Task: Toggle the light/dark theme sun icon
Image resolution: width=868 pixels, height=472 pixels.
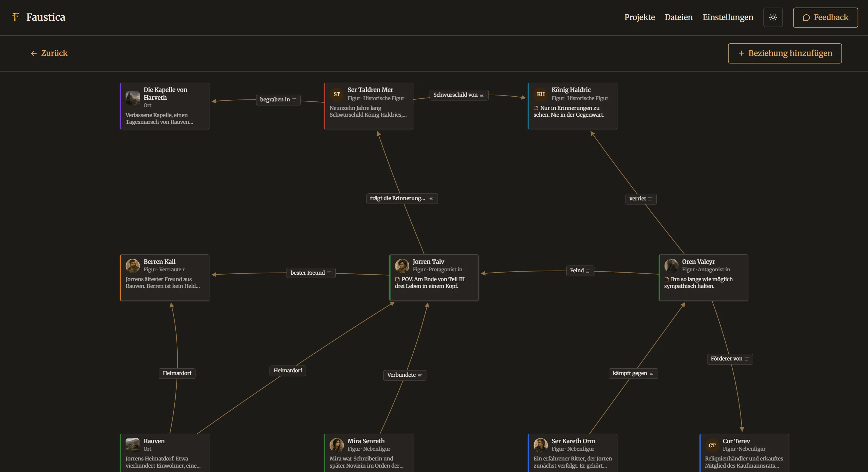Action: (773, 17)
